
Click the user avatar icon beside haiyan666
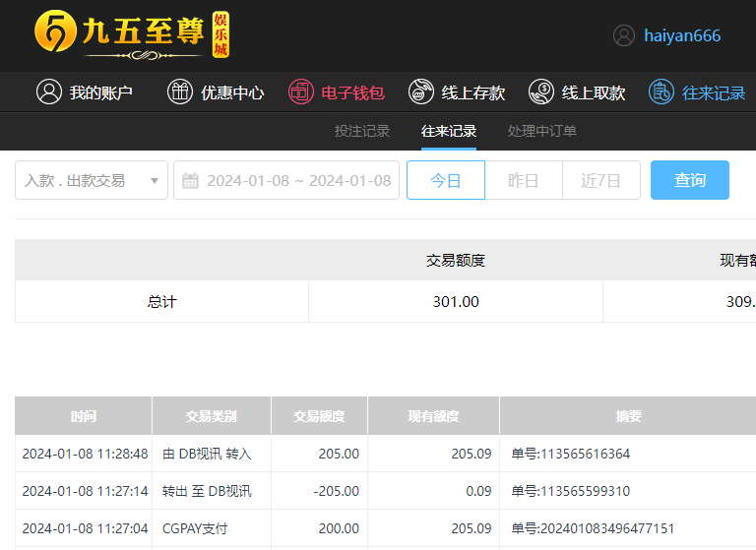click(624, 35)
